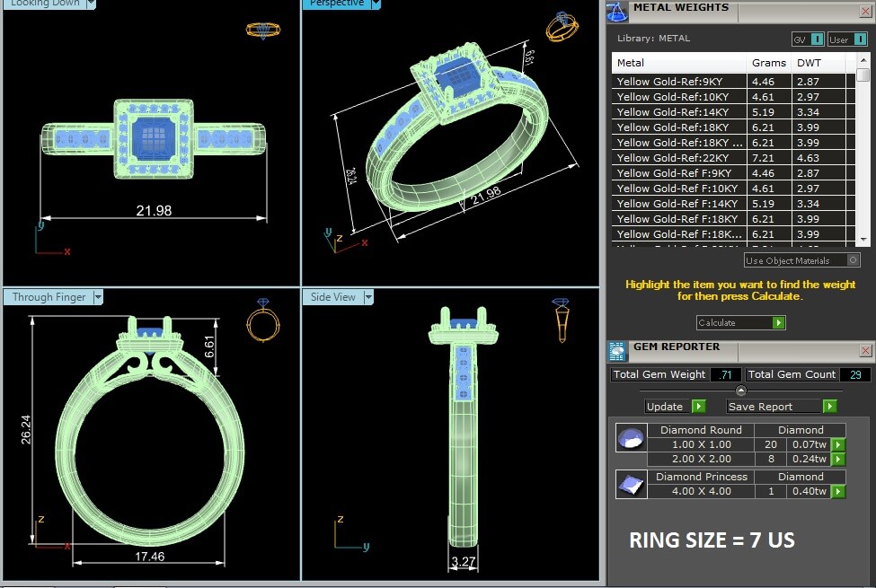
Task: Click the Metal Weights panel scale icon
Action: [616, 11]
